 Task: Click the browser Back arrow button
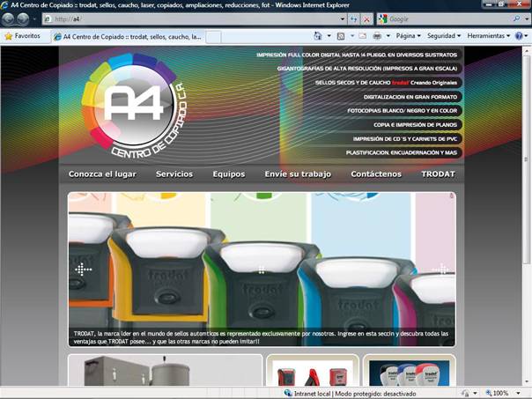(x=10, y=18)
